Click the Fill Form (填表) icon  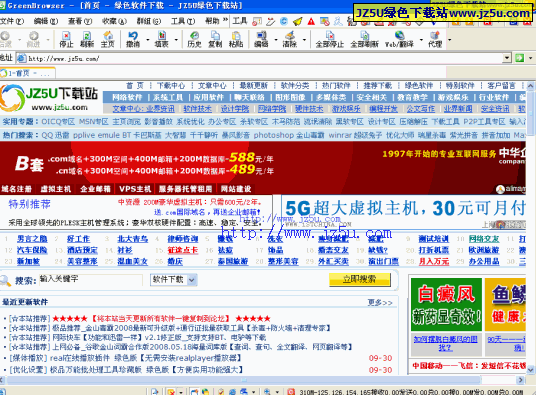pyautogui.click(x=162, y=39)
